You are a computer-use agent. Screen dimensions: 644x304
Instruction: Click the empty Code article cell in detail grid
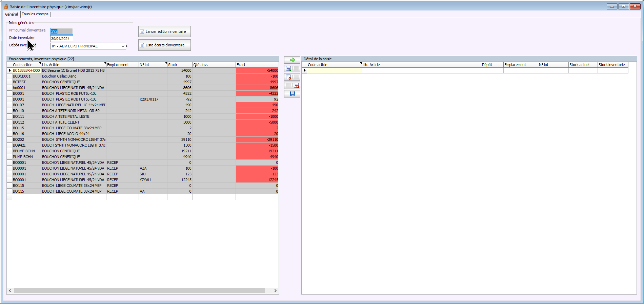[x=334, y=70]
